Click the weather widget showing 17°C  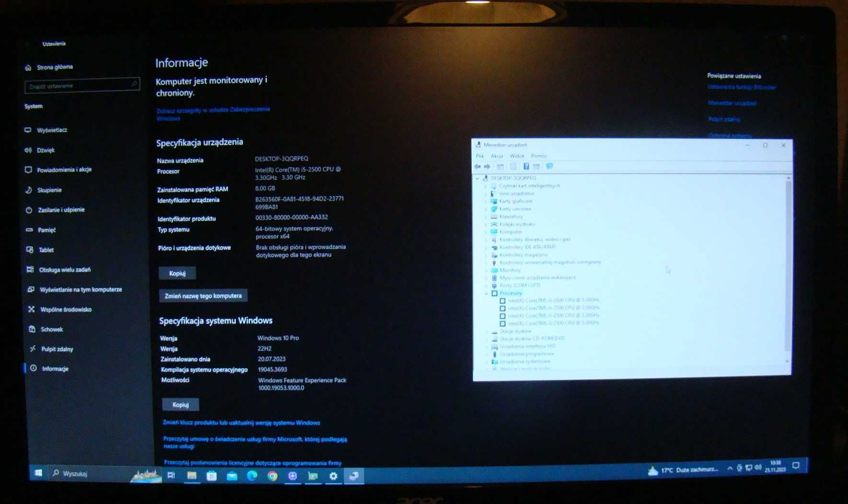[683, 470]
